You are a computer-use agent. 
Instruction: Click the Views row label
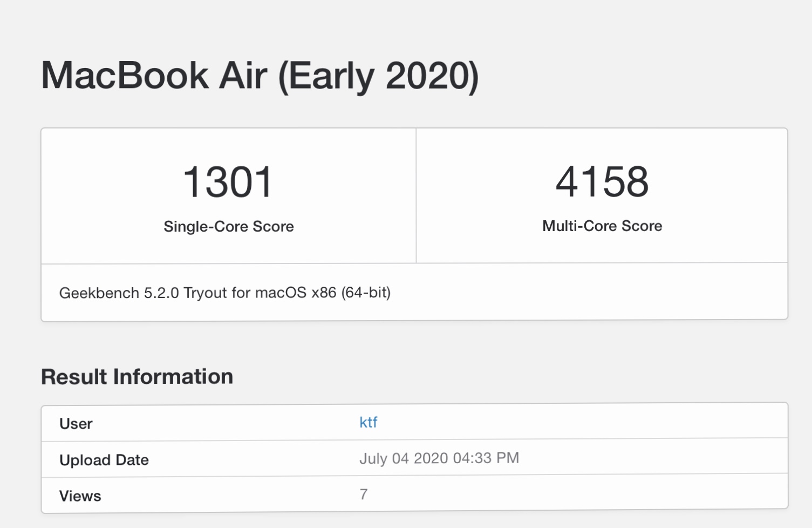tap(80, 496)
